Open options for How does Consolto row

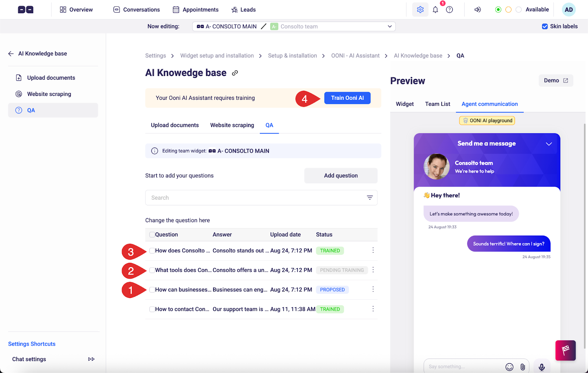coord(373,250)
